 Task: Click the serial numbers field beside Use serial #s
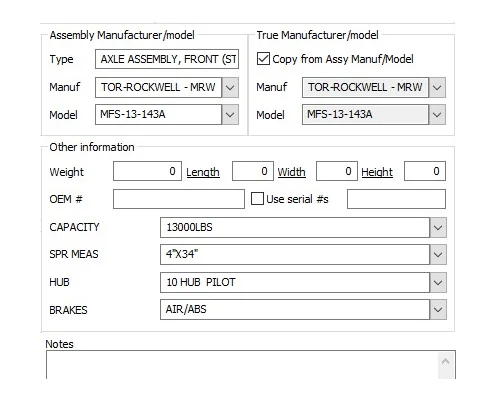pos(396,199)
